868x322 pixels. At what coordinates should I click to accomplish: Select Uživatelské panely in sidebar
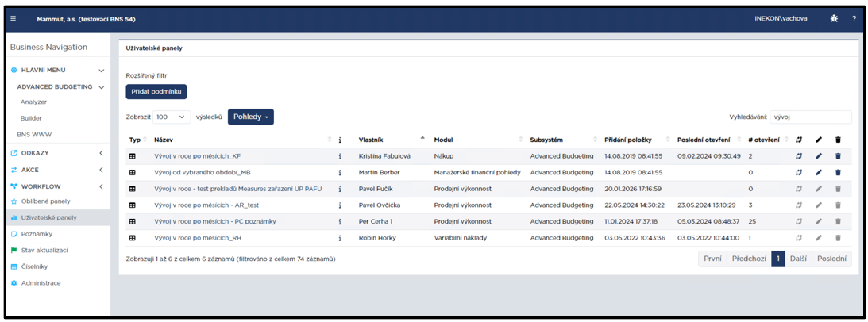click(48, 217)
